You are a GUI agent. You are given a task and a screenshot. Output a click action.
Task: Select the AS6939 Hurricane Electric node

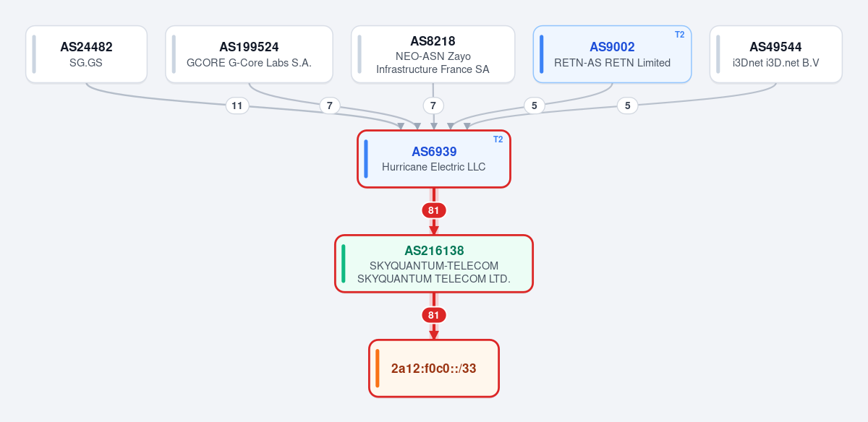(434, 159)
